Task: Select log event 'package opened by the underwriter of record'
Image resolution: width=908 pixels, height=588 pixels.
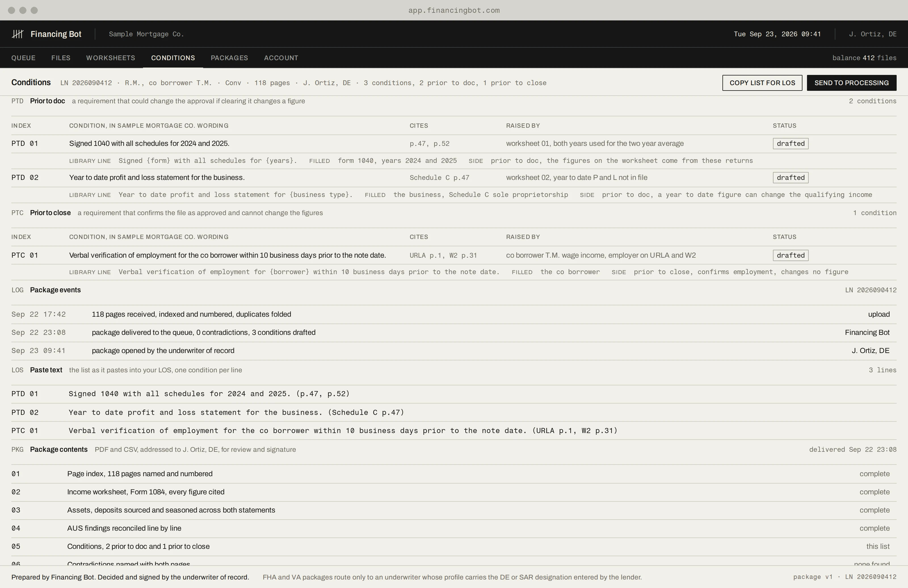Action: pos(454,351)
